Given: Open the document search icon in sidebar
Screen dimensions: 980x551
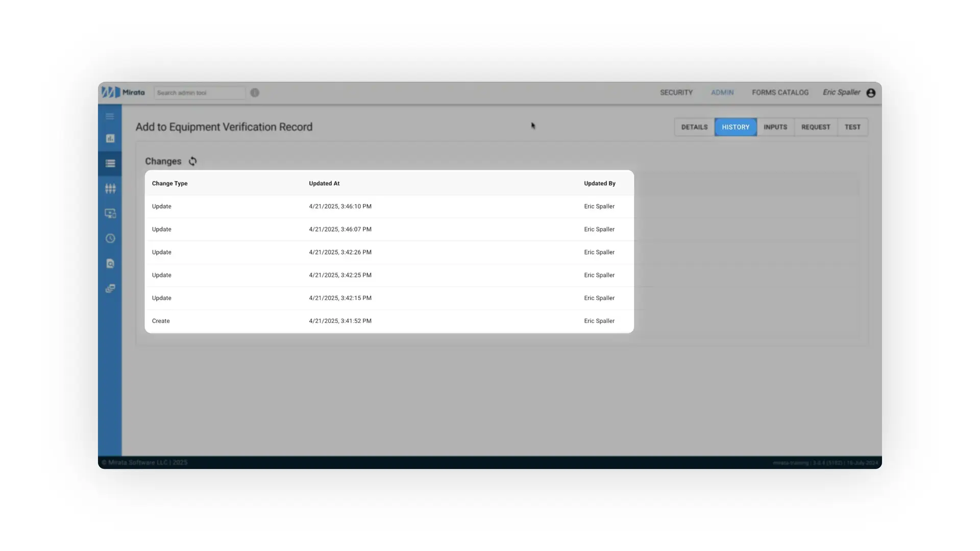Looking at the screenshot, I should pos(110,263).
